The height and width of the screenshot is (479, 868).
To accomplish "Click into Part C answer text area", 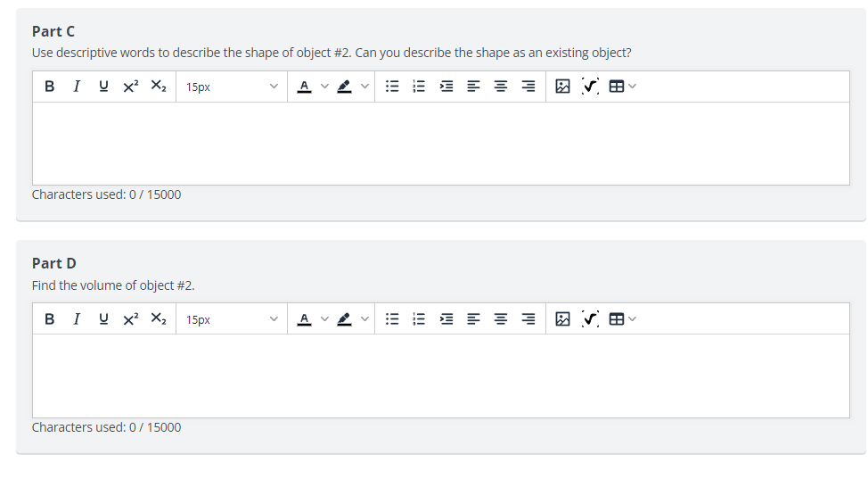I will (440, 144).
